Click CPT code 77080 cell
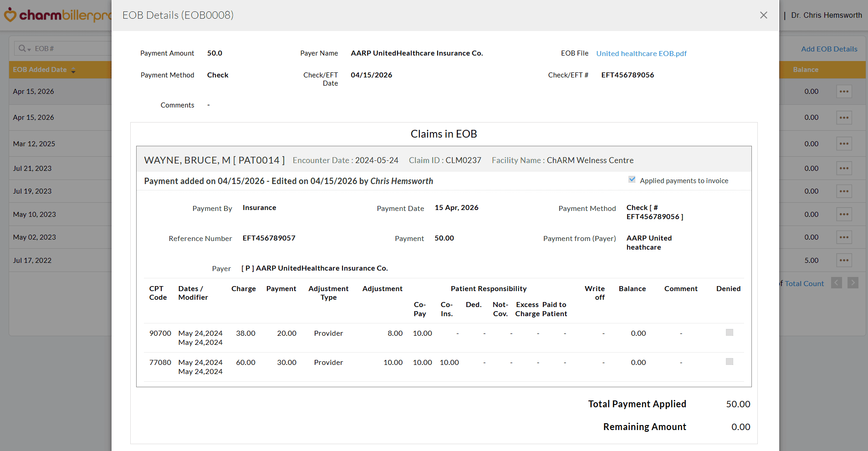868x451 pixels. click(x=160, y=363)
